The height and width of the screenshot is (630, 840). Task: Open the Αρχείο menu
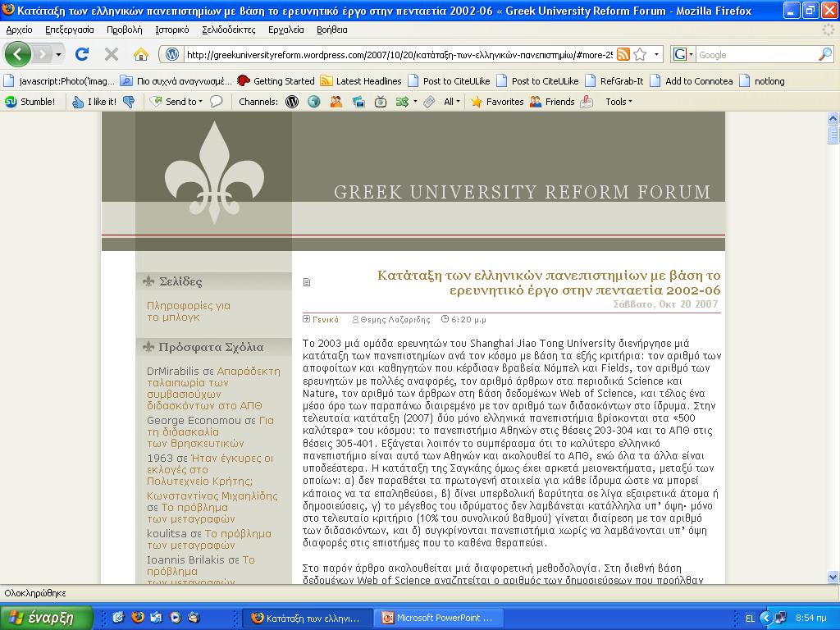pos(20,30)
